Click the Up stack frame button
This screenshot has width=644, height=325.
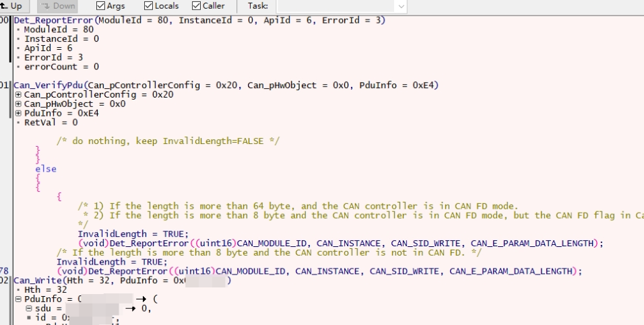(12, 6)
